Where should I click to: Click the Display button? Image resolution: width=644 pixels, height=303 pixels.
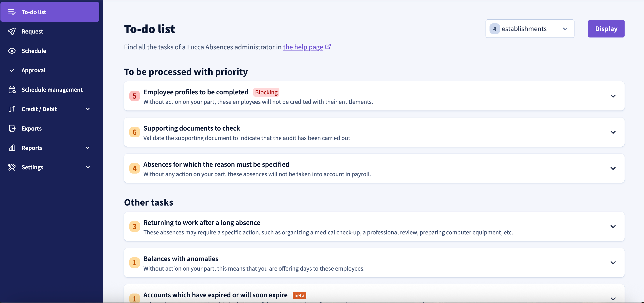pos(606,29)
